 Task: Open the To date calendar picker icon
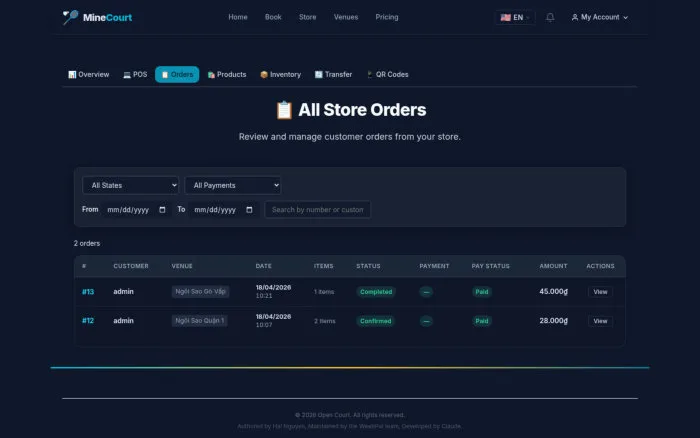point(249,210)
